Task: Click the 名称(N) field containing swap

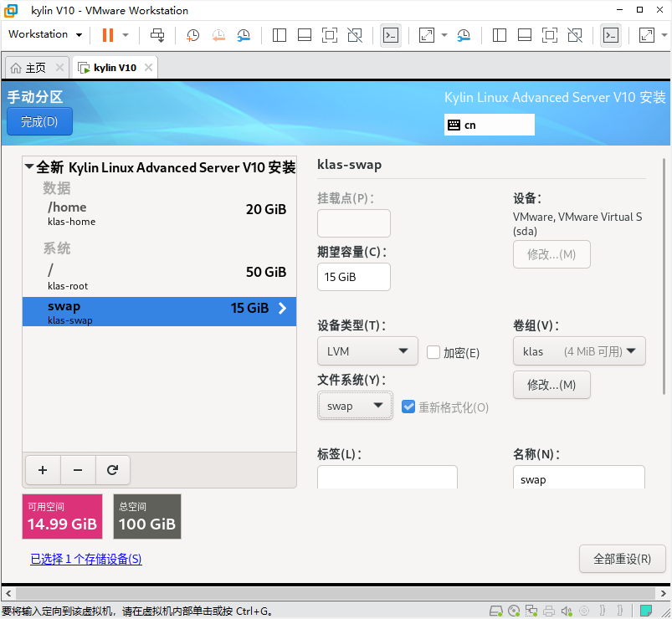Action: pyautogui.click(x=579, y=477)
